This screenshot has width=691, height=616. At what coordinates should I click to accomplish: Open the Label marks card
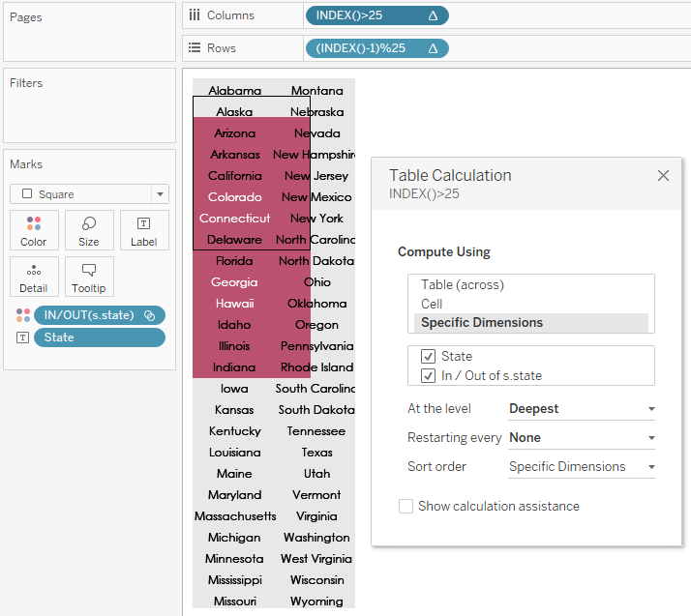point(143,230)
